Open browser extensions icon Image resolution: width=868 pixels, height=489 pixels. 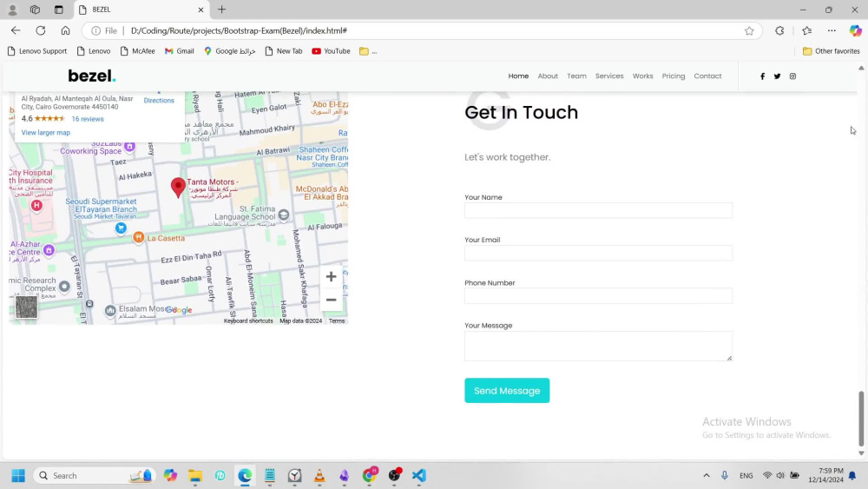click(x=779, y=30)
